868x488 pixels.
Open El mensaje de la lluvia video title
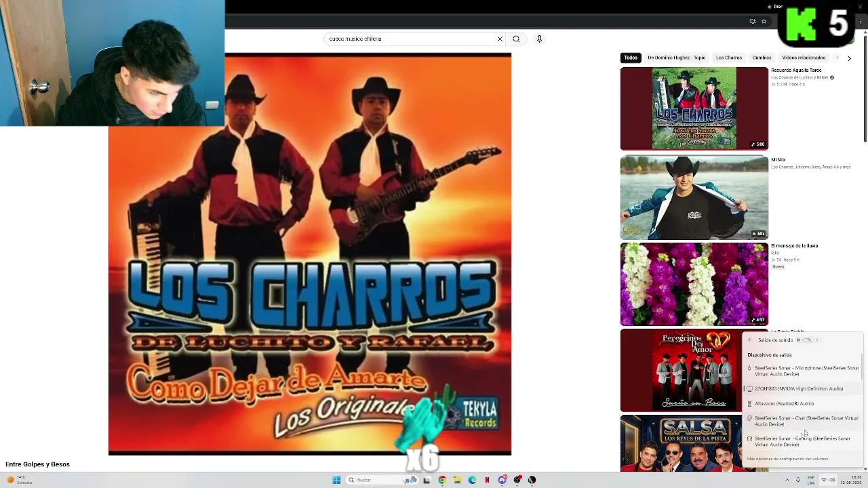coord(794,246)
